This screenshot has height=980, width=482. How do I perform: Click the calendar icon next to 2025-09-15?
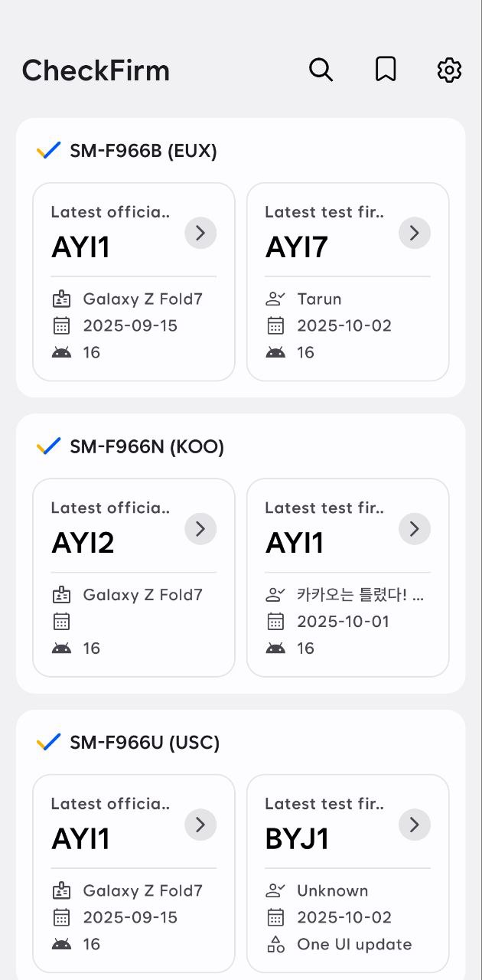click(63, 325)
